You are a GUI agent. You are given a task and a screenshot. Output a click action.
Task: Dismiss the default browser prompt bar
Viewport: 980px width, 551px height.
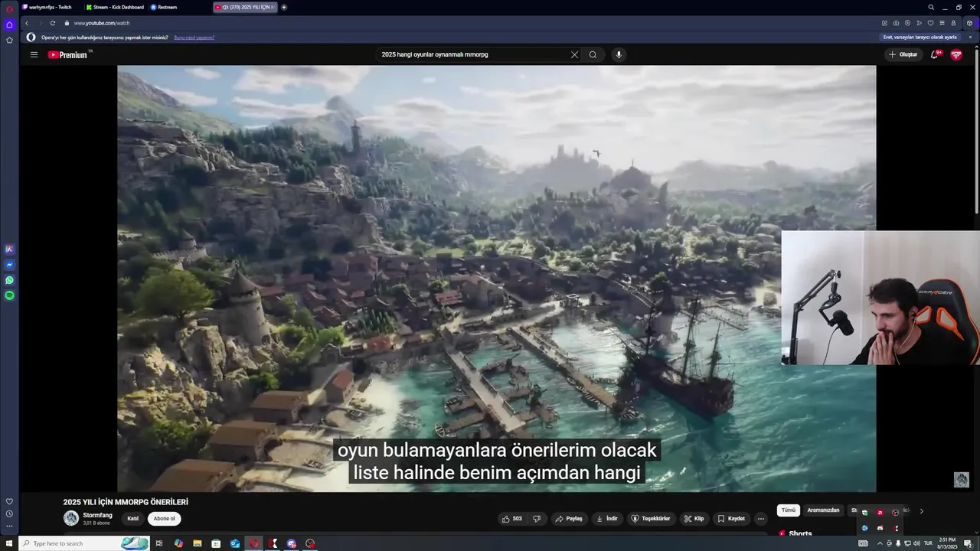[x=970, y=37]
